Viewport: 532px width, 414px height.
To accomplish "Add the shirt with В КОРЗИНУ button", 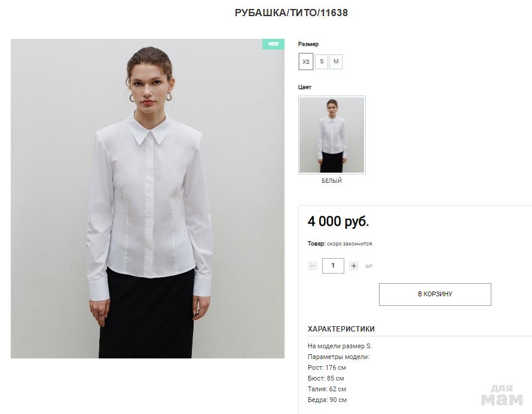I will coord(435,295).
